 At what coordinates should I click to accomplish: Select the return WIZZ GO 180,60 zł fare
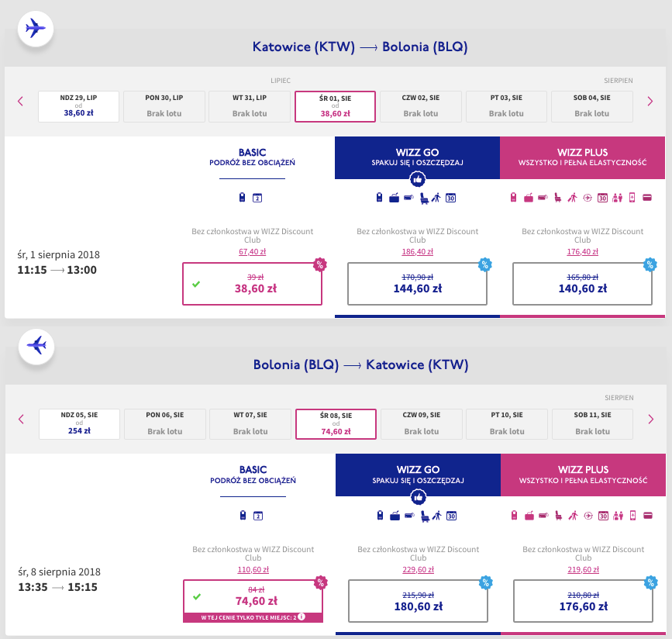(418, 601)
